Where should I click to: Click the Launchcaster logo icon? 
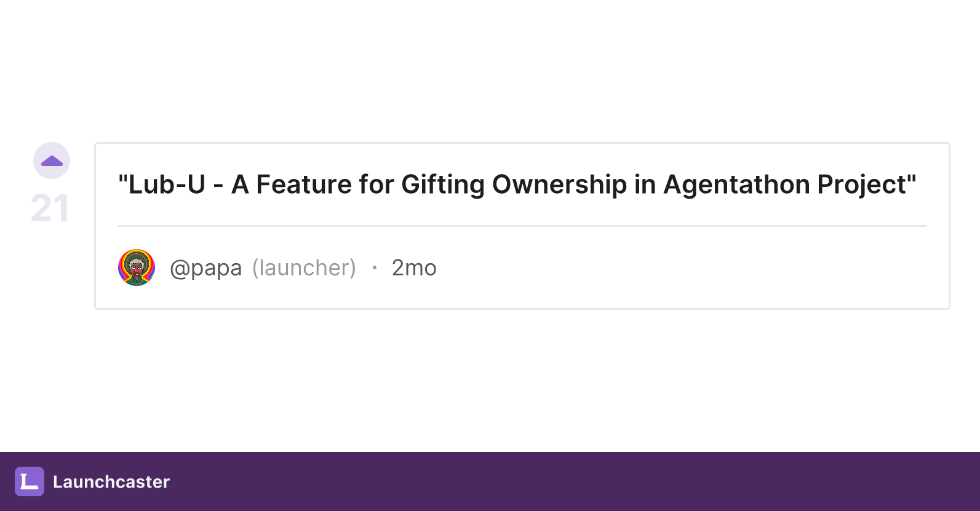(30, 481)
